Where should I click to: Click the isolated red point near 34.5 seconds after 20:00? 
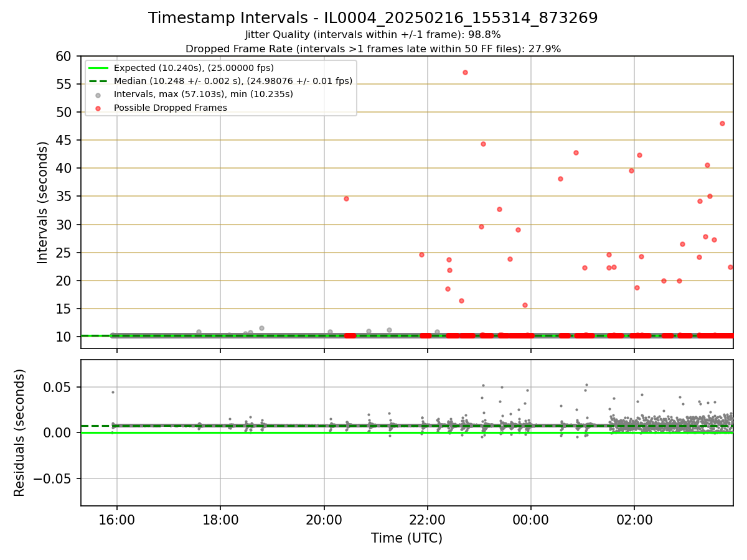[346, 198]
